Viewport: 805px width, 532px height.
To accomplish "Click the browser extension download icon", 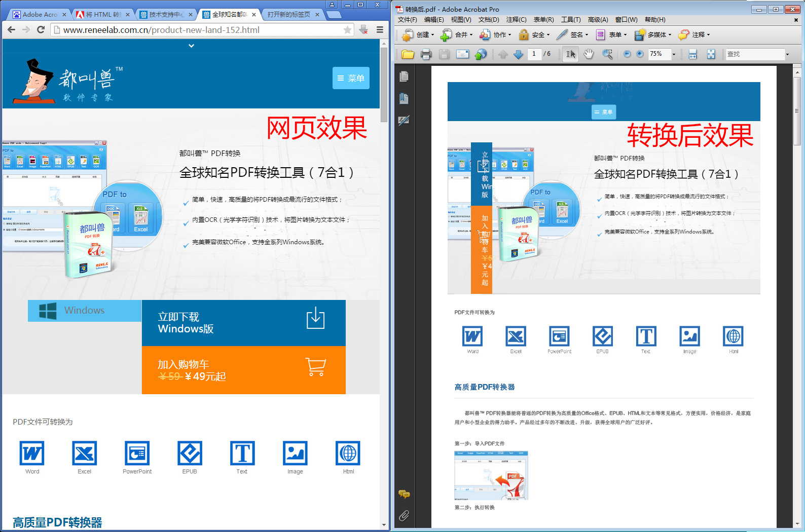I will [x=363, y=30].
